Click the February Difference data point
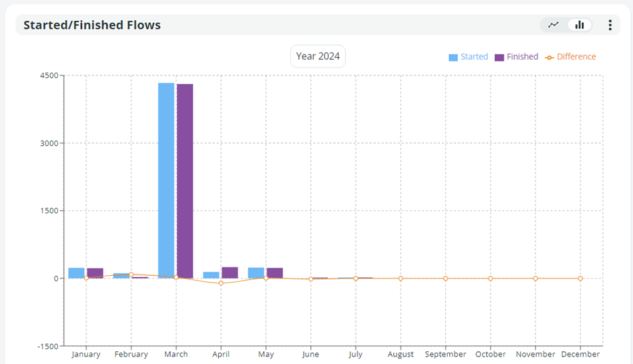The width and height of the screenshot is (633, 364). 131,275
